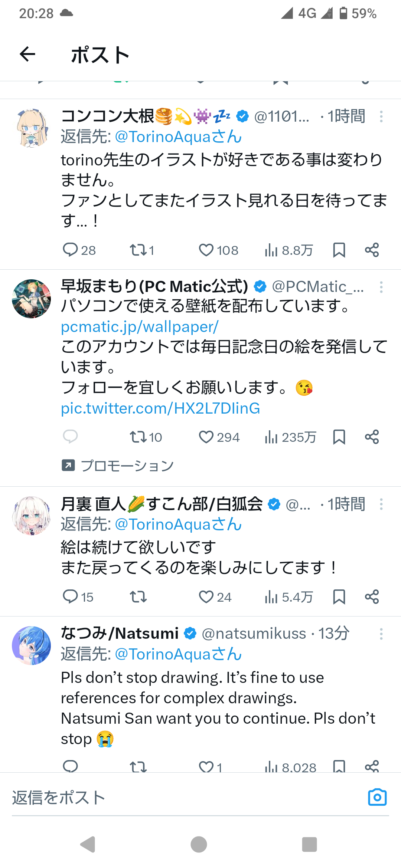This screenshot has height=868, width=401.
Task: View 月裏 直人's profile avatar
Action: [31, 516]
